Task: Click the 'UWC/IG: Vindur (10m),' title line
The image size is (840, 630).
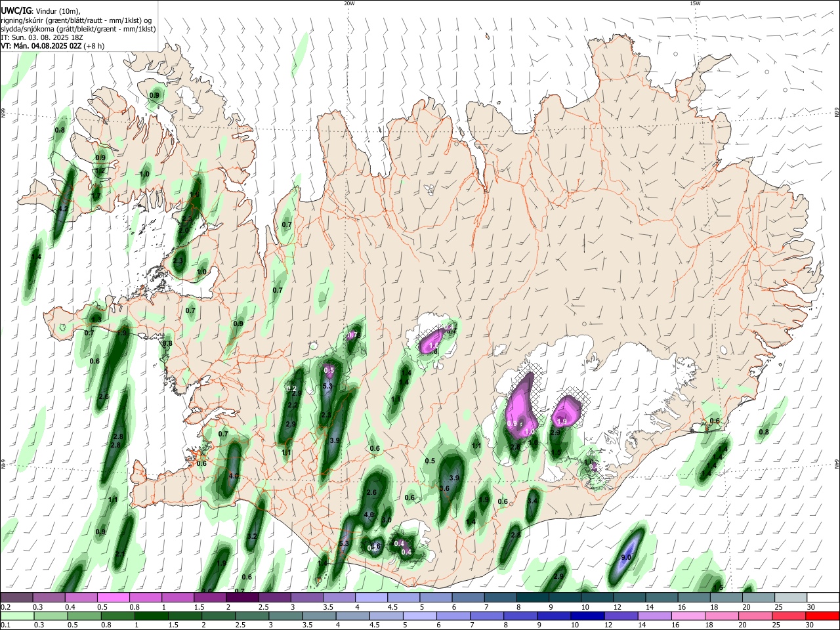Action: (41, 11)
